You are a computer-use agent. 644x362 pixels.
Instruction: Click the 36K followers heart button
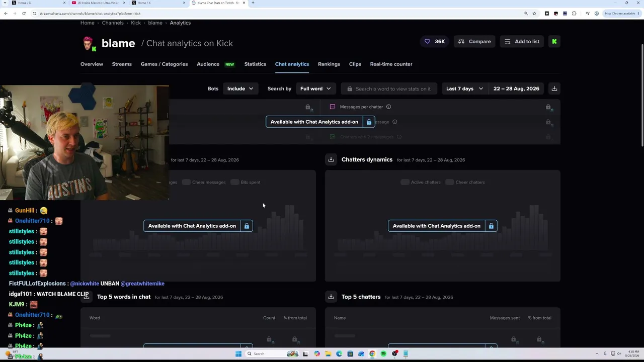436,42
